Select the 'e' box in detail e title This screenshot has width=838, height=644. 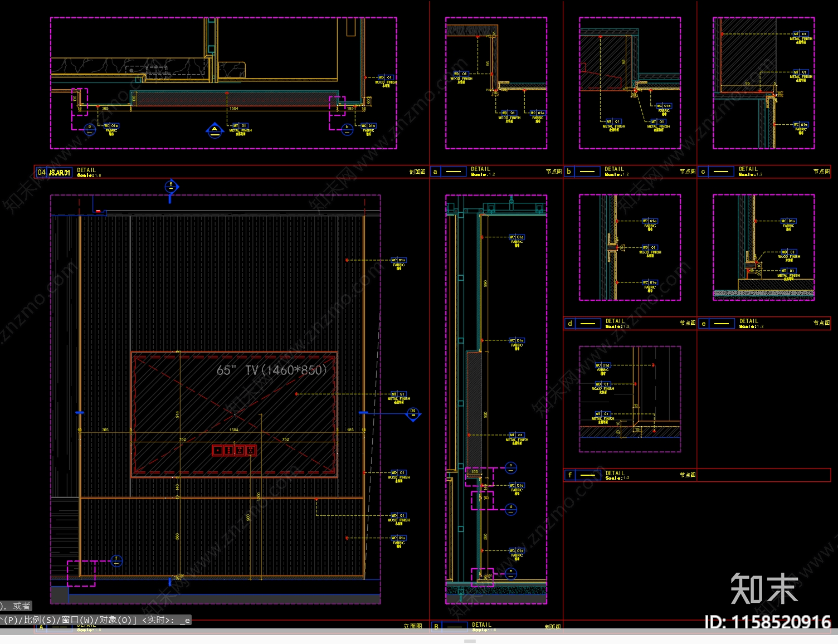[704, 323]
